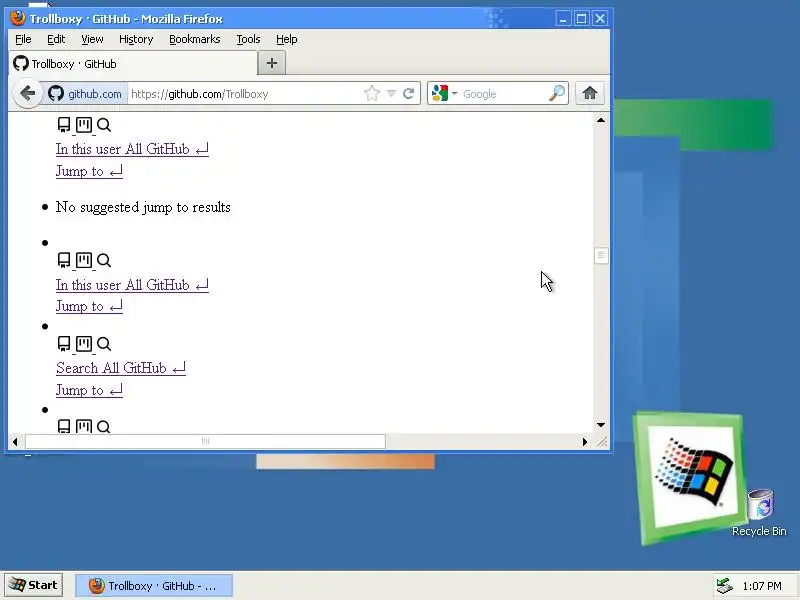Viewport: 800px width, 600px height.
Task: Click the search icon above "Search All GitHub"
Action: (x=104, y=344)
